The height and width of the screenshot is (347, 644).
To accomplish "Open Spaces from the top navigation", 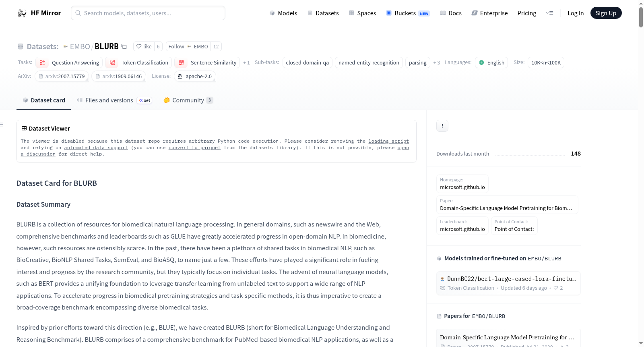I will [x=363, y=13].
